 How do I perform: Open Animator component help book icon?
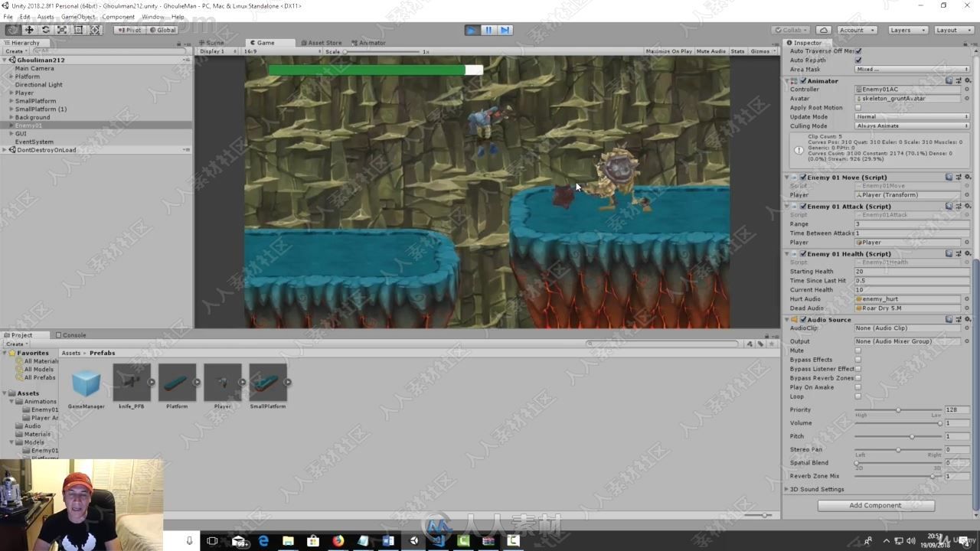tap(949, 80)
